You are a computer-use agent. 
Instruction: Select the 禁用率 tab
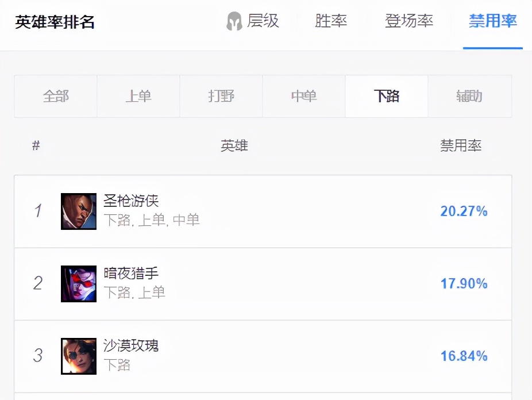click(492, 21)
